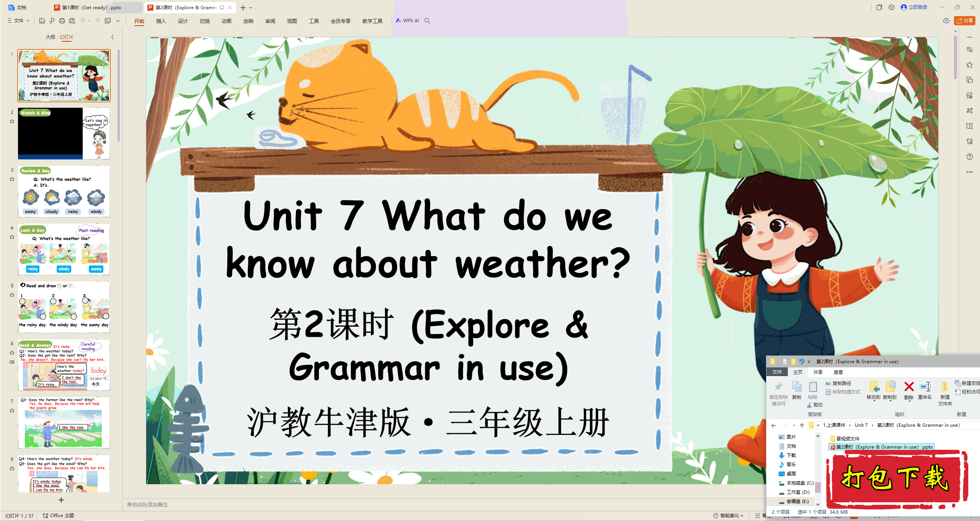Open slide transition icon in right sidebar

pyautogui.click(x=970, y=80)
